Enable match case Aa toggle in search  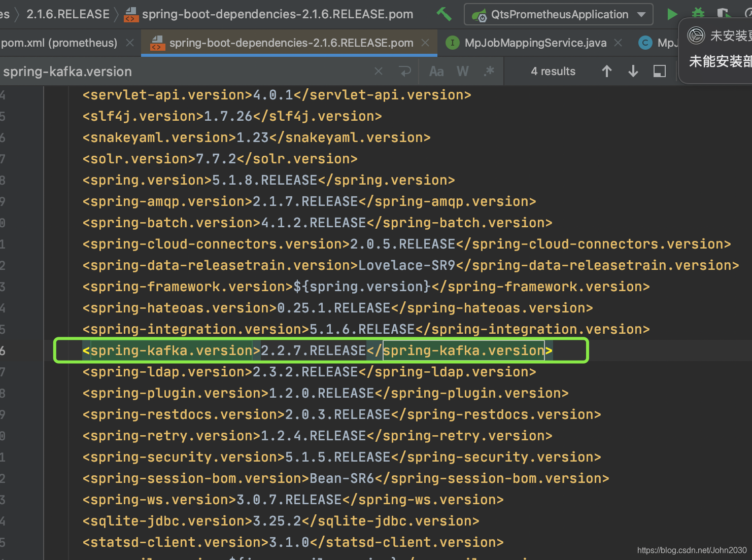(436, 71)
